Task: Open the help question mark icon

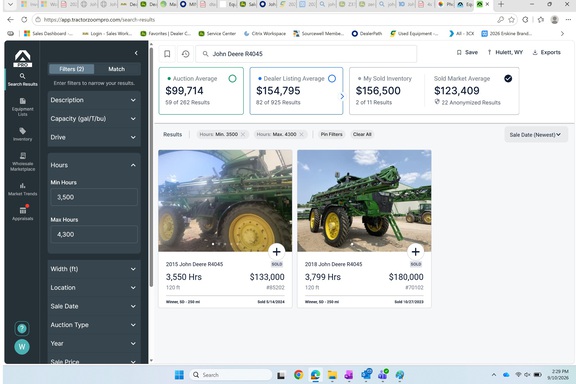Action: pos(22,328)
